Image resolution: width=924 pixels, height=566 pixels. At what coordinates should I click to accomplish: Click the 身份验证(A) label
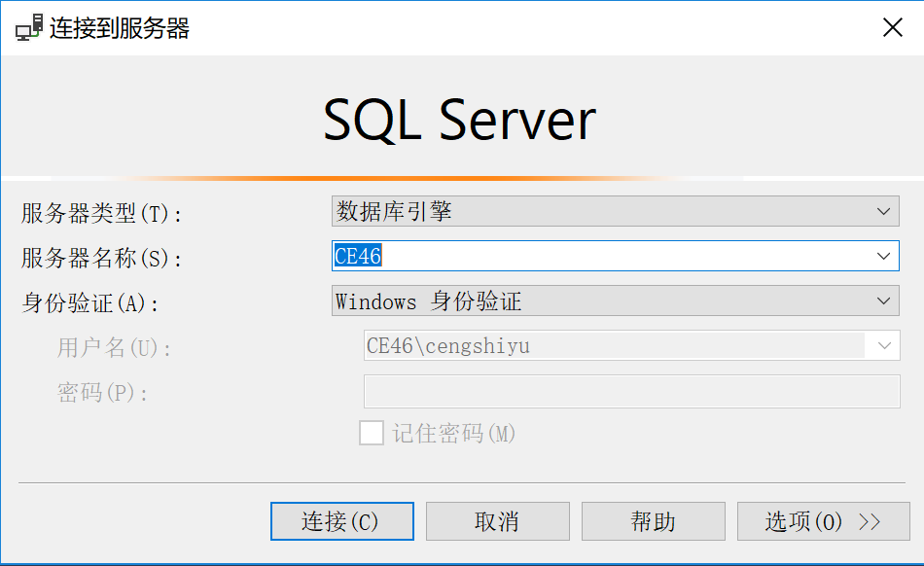tap(89, 302)
